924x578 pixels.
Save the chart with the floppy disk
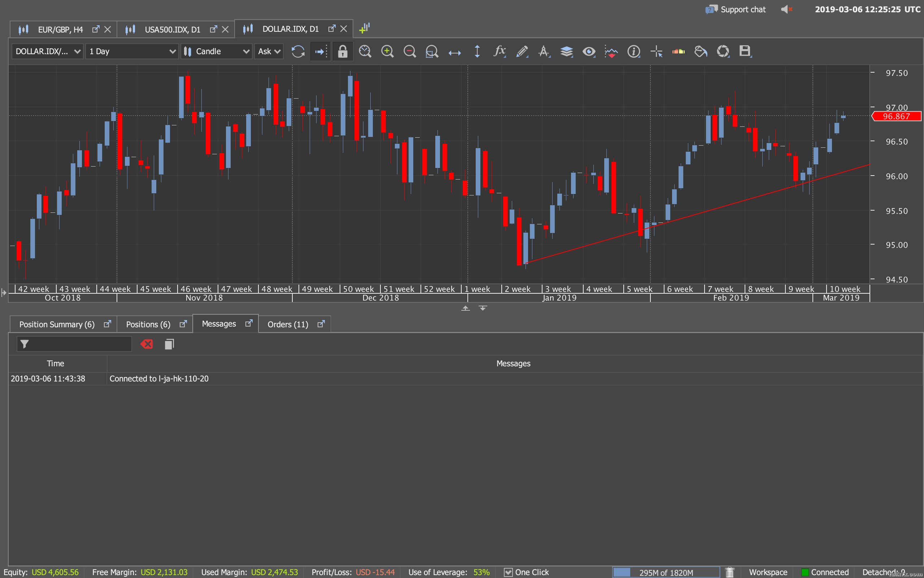click(x=745, y=51)
